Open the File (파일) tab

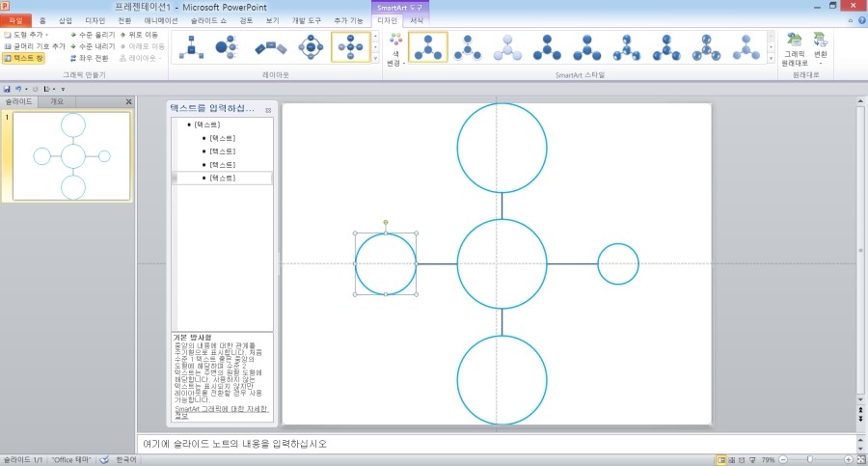tap(15, 20)
